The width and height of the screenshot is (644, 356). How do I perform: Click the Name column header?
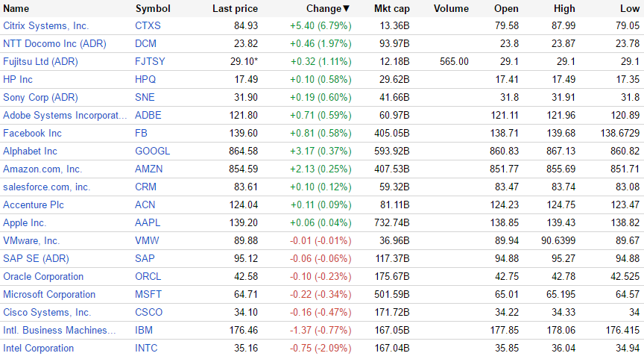point(16,9)
